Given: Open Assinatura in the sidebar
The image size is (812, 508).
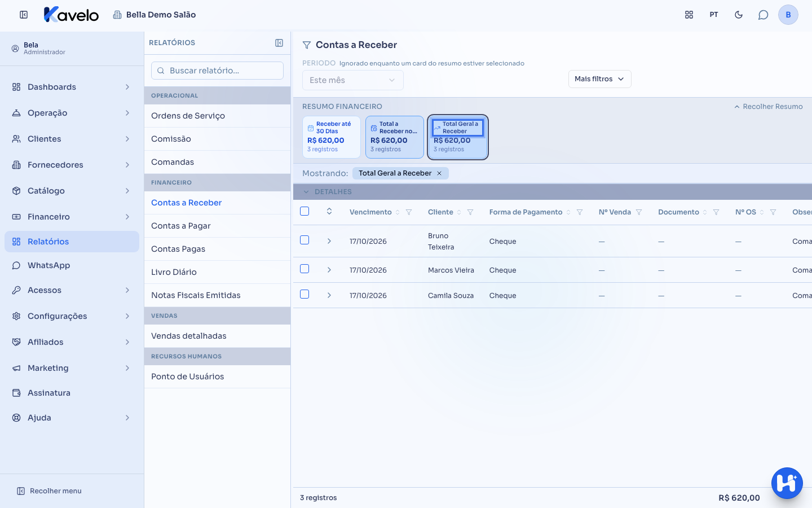Looking at the screenshot, I should [x=72, y=393].
